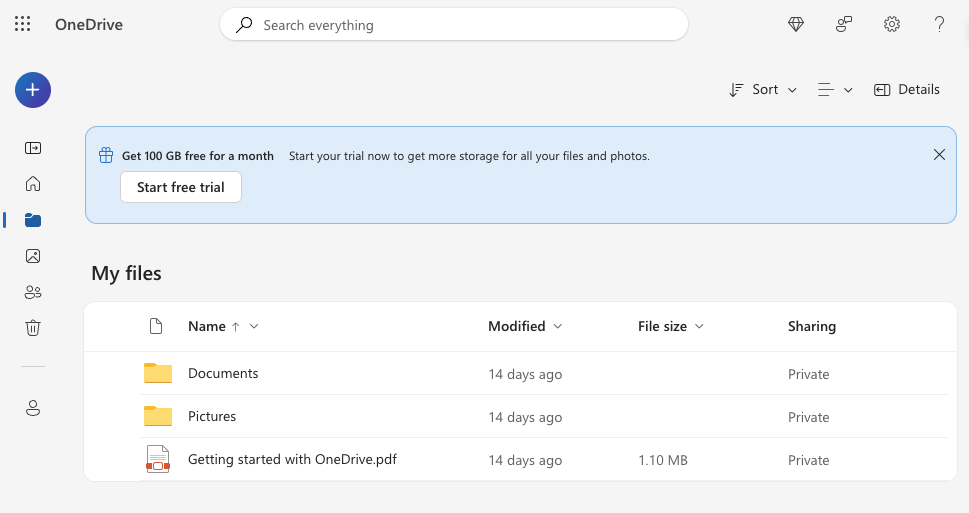Click the Sharing column header

[x=811, y=326]
